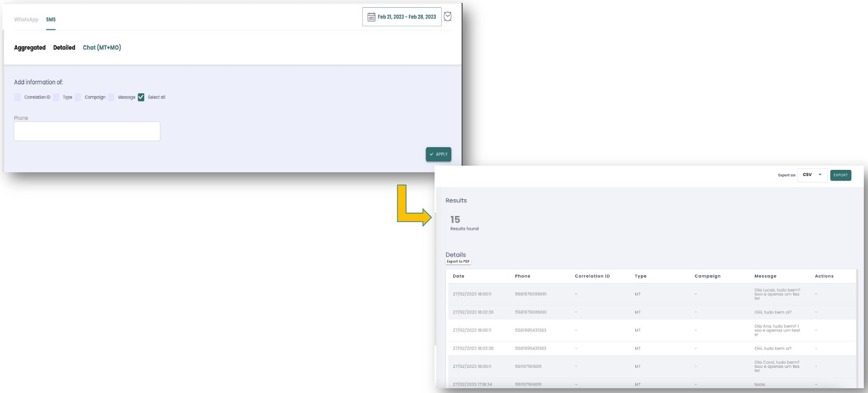868x393 pixels.
Task: Enable the Type checkbox
Action: click(56, 97)
